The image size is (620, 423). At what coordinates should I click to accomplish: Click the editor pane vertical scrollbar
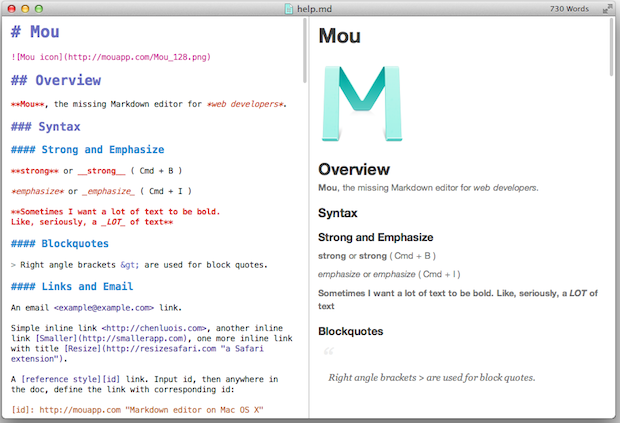304,51
